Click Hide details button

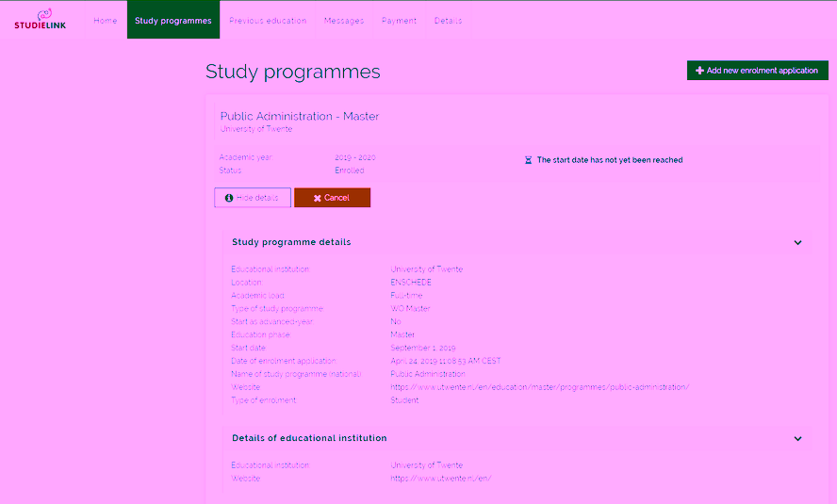coord(253,197)
